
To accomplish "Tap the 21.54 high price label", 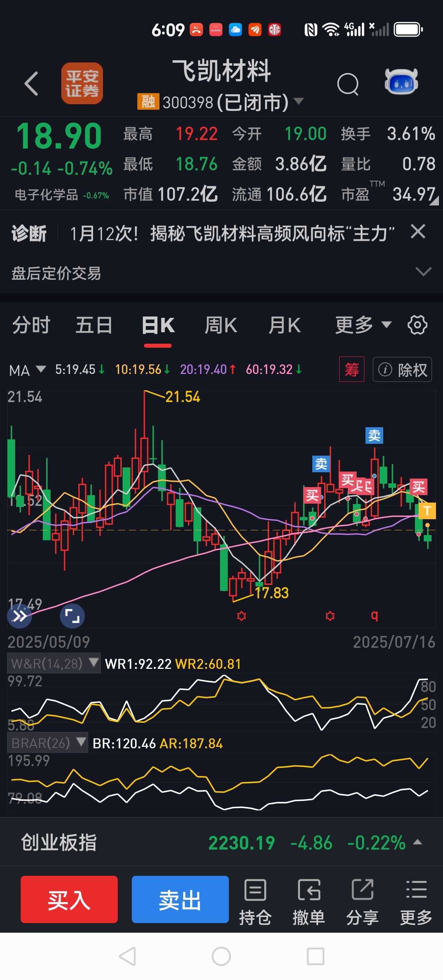I will click(x=183, y=397).
